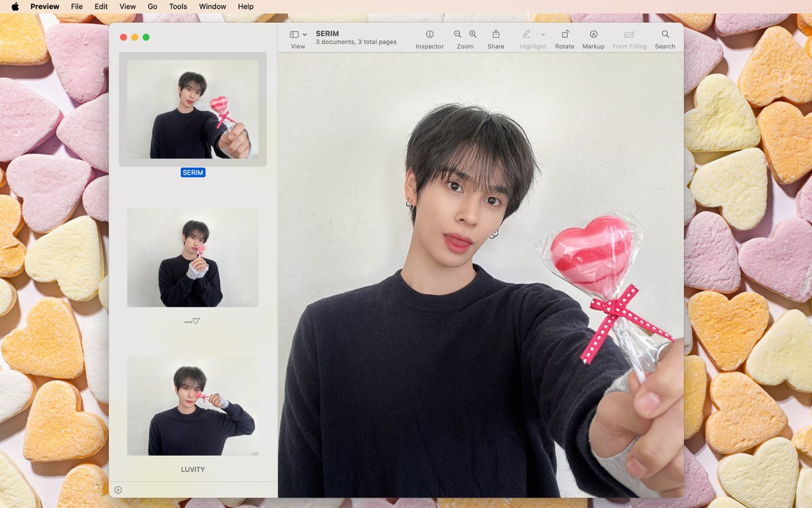
Task: Click the LUVITY file name label
Action: coord(193,469)
